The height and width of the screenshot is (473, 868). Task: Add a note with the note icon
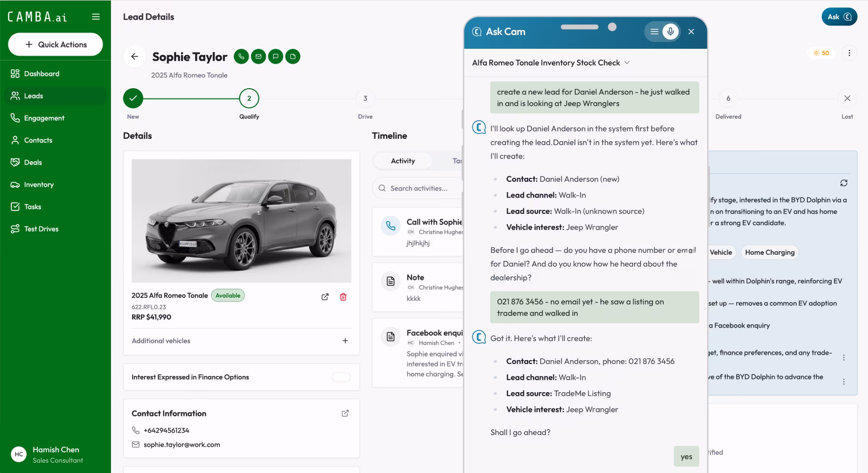point(293,57)
